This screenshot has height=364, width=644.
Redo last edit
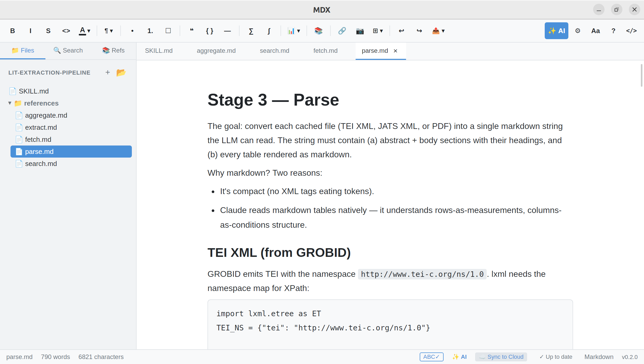coord(419,31)
